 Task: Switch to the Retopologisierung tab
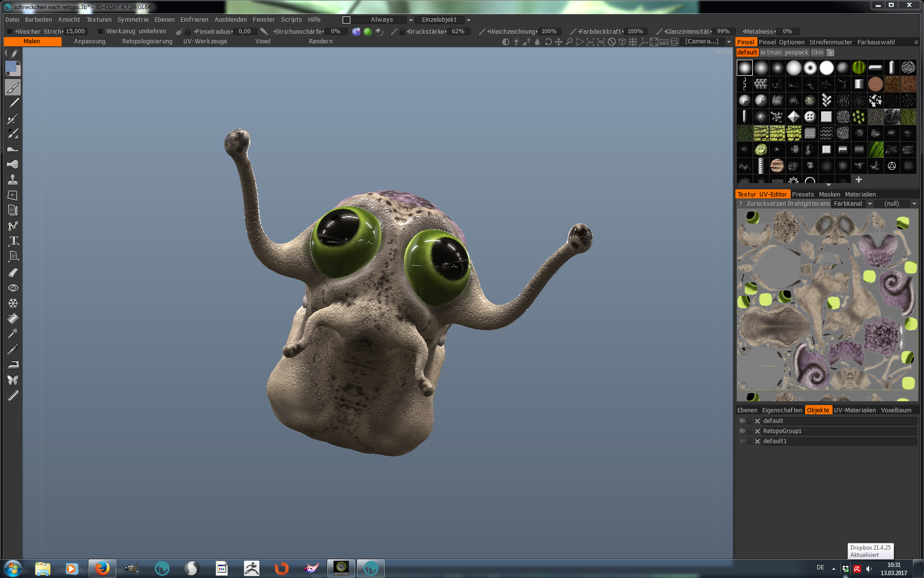pyautogui.click(x=147, y=41)
